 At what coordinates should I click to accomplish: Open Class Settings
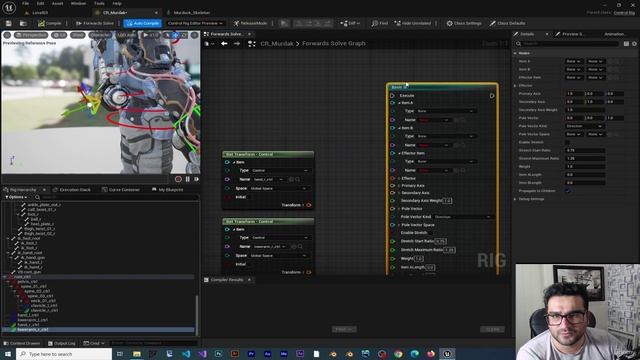pyautogui.click(x=464, y=23)
